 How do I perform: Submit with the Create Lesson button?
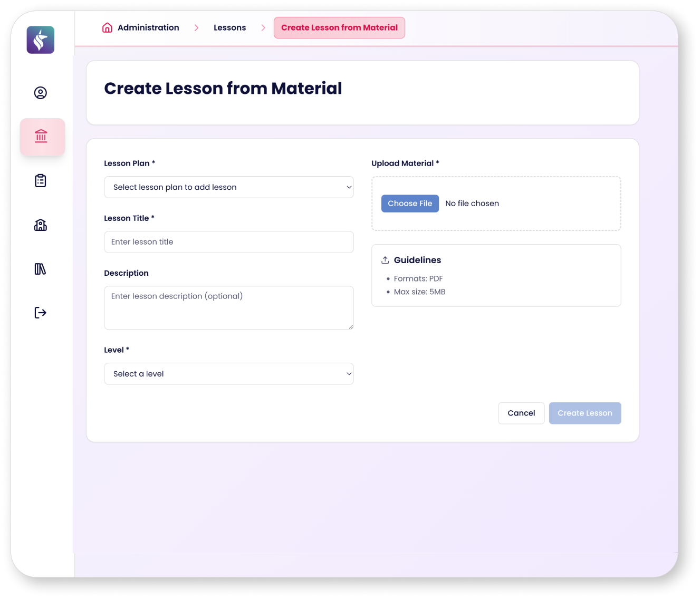(584, 413)
